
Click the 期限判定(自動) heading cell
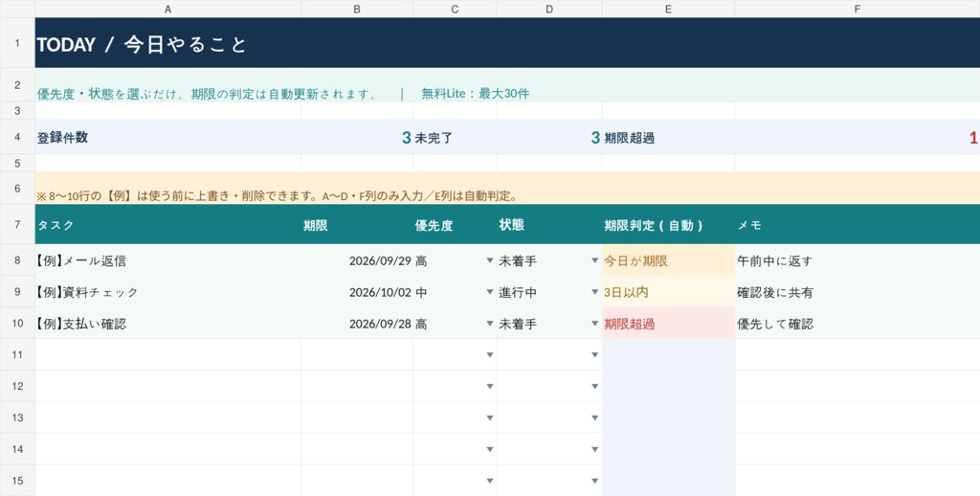pos(669,224)
